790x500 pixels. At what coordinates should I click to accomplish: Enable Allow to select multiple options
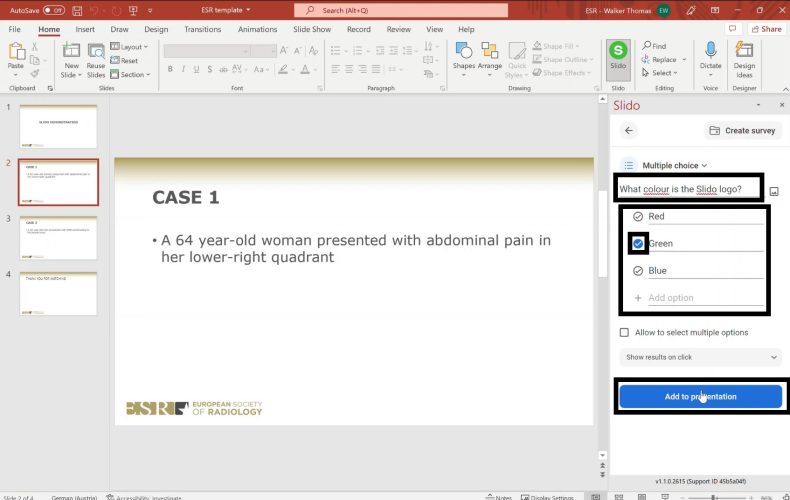click(x=624, y=333)
